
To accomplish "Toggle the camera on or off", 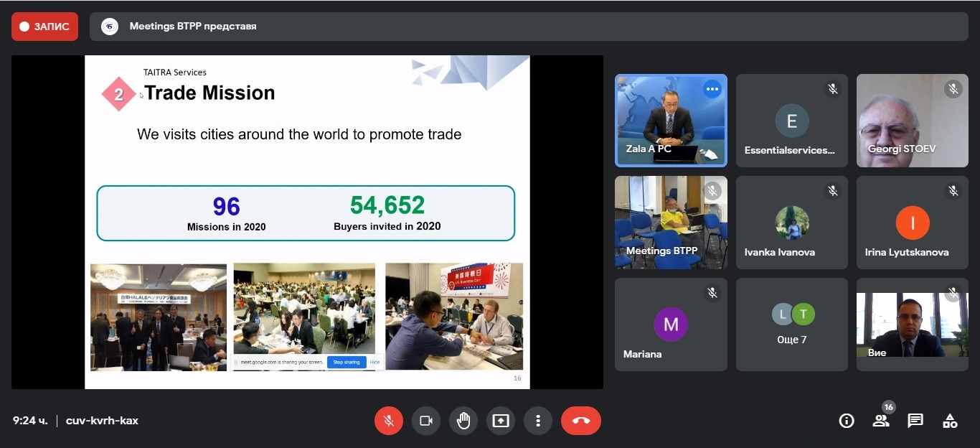I will coord(426,421).
